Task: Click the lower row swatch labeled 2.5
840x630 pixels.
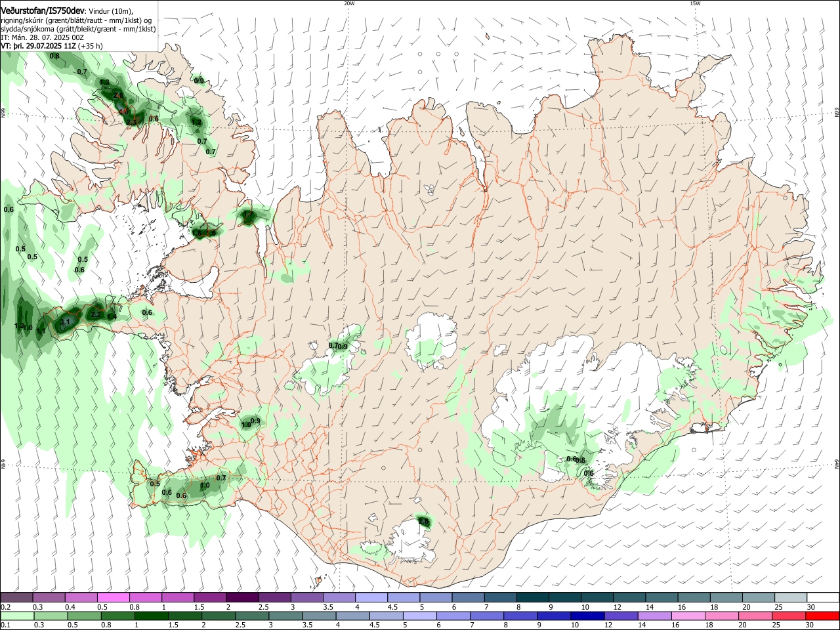Action: click(251, 616)
